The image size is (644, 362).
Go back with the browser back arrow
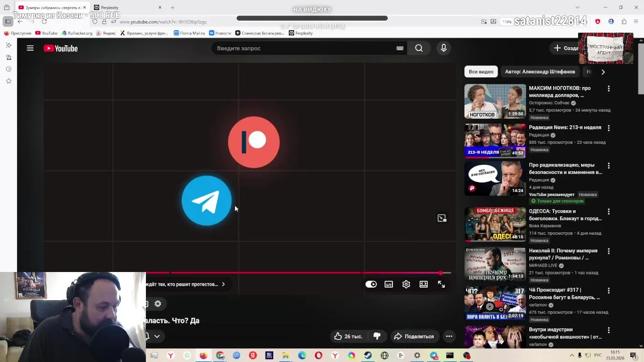pos(20,22)
